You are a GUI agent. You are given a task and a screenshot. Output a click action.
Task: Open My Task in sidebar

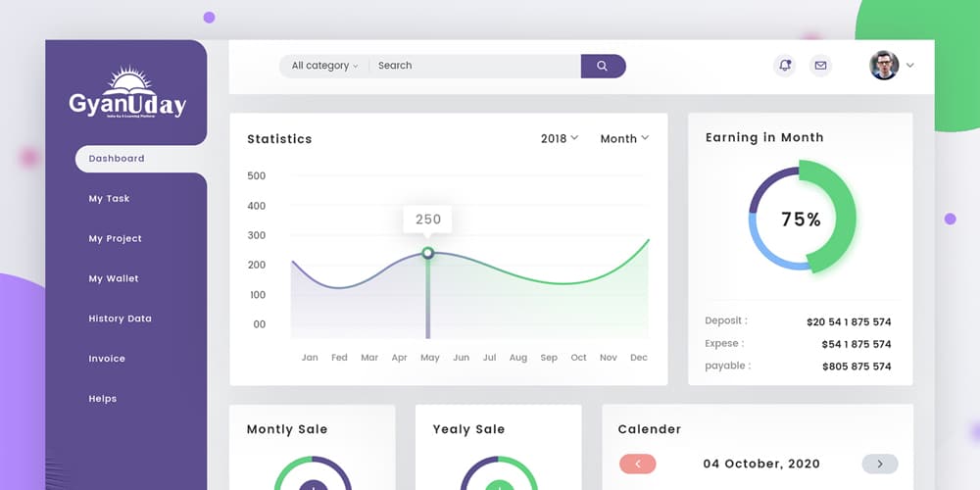[110, 199]
